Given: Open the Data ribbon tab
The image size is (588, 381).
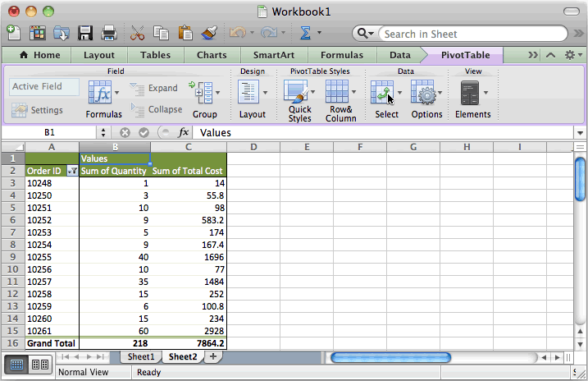Looking at the screenshot, I should click(399, 55).
